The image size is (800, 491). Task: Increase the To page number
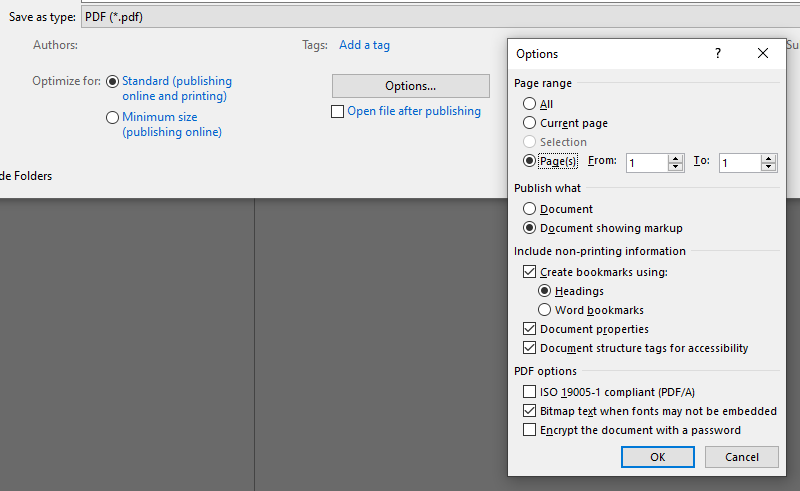[768, 158]
